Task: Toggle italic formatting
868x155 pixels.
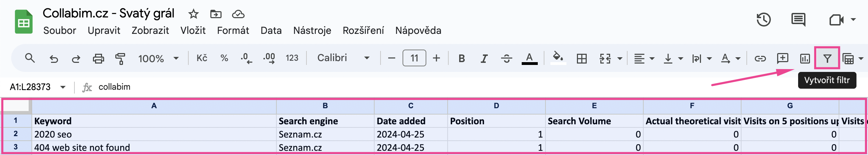Action: [484, 58]
